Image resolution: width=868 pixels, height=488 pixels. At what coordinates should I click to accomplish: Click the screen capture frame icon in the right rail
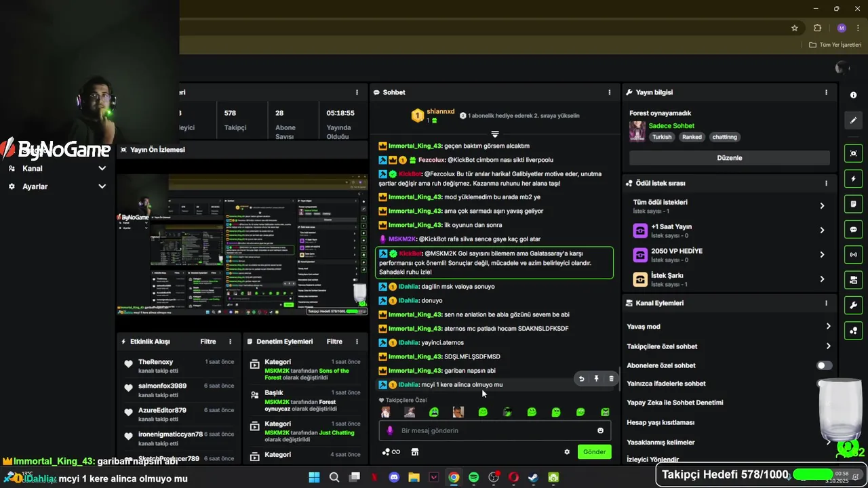853,153
